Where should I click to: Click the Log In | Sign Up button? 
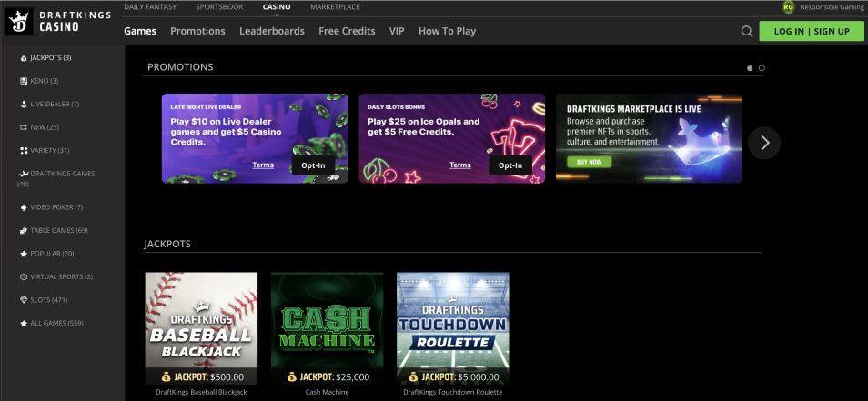click(x=812, y=32)
